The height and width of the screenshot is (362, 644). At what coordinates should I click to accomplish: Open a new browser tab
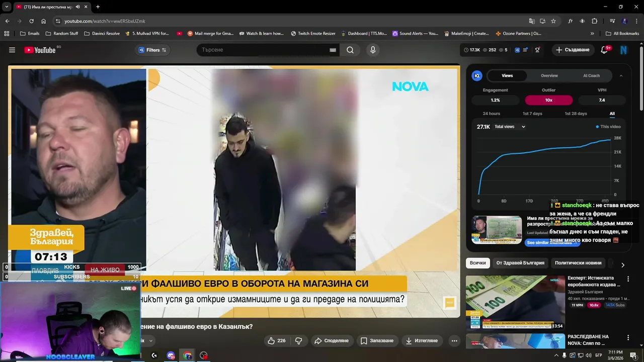point(98,7)
